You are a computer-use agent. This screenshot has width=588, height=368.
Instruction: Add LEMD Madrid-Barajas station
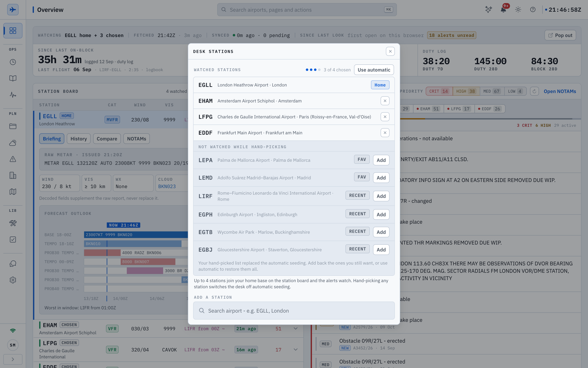(x=381, y=178)
